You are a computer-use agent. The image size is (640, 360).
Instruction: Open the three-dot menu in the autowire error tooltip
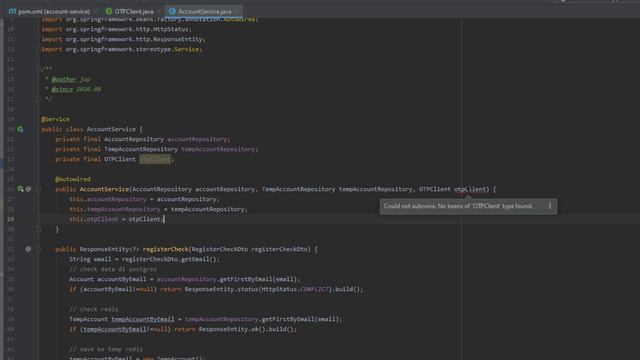point(550,206)
